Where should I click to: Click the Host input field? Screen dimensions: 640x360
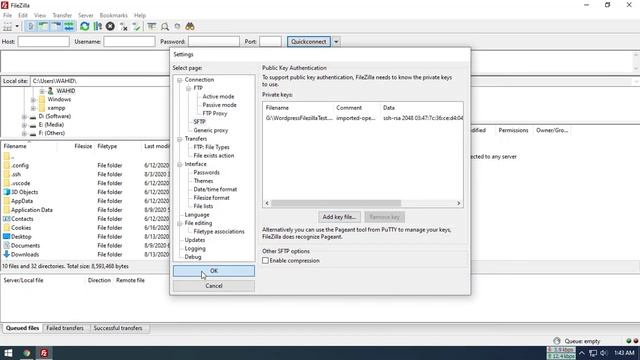(44, 42)
